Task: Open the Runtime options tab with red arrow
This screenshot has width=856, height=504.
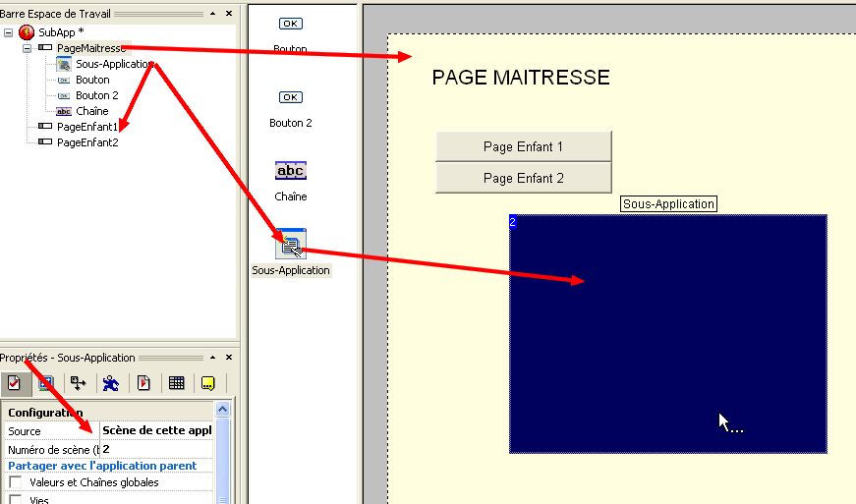Action: tap(143, 383)
